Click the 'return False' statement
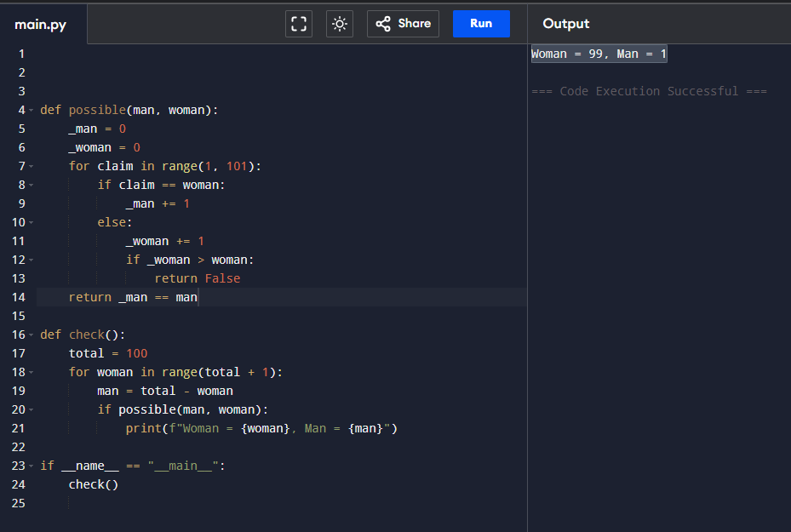Image resolution: width=791 pixels, height=532 pixels. (198, 278)
